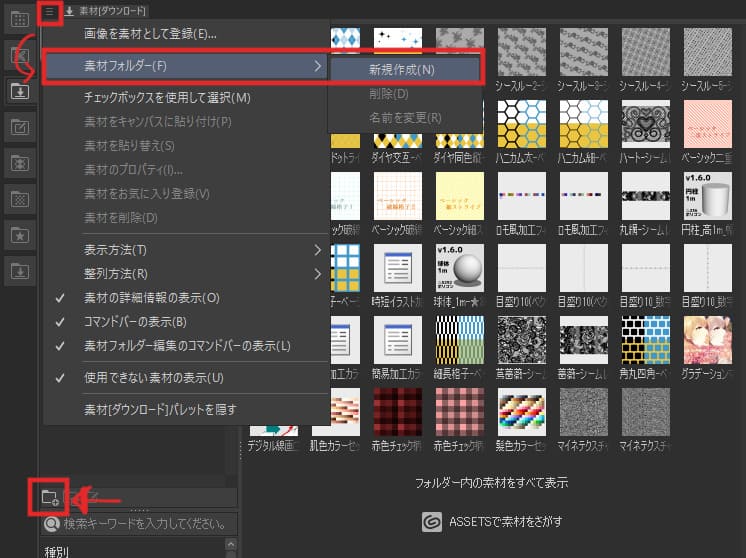Viewport: 746px width, 558px height.
Task: Click the up-chevron button beside 種別
Action: coord(231,544)
